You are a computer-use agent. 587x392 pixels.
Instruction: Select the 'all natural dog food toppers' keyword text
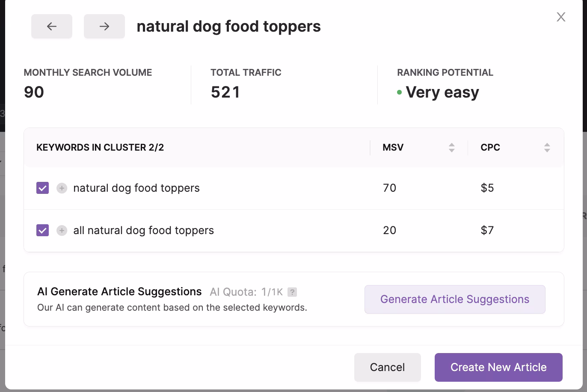pyautogui.click(x=143, y=231)
